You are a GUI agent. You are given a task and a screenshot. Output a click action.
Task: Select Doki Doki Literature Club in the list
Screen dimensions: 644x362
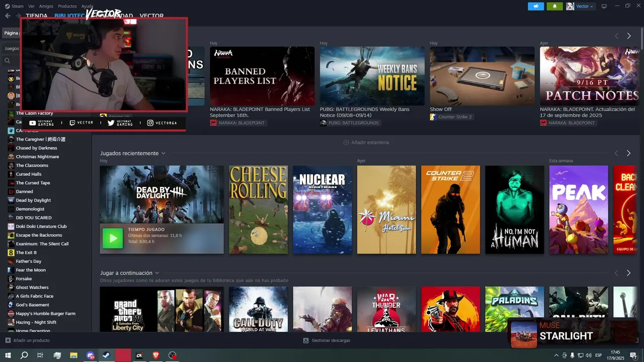(41, 226)
